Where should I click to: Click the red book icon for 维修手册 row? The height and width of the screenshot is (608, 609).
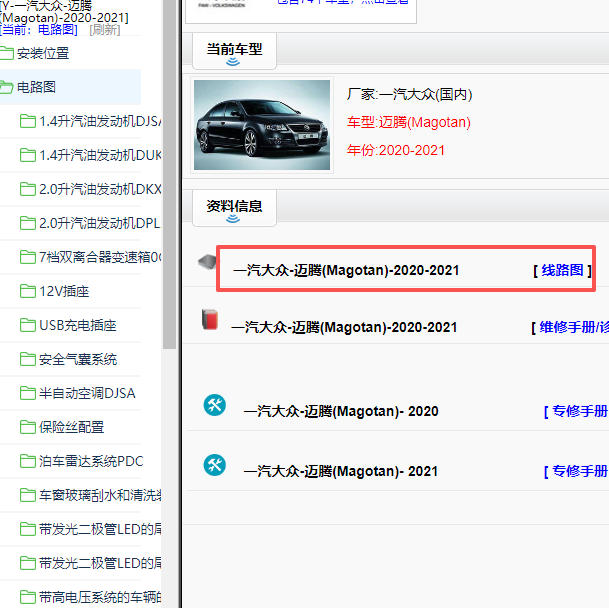click(210, 319)
